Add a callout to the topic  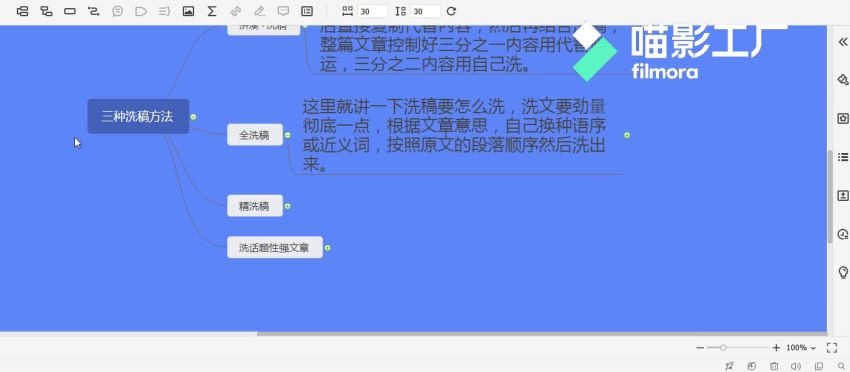tap(117, 11)
